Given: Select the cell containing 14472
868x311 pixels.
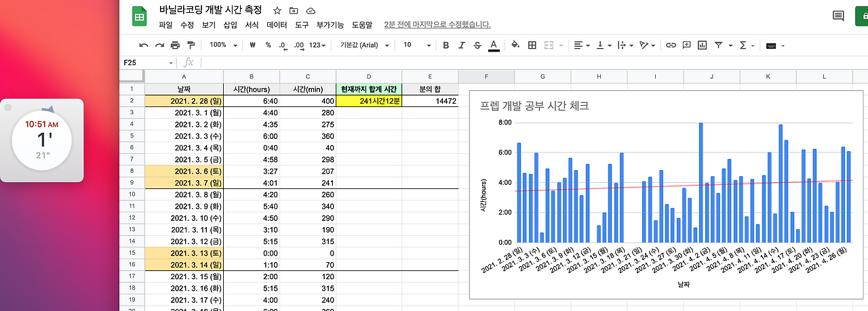Looking at the screenshot, I should pos(430,101).
